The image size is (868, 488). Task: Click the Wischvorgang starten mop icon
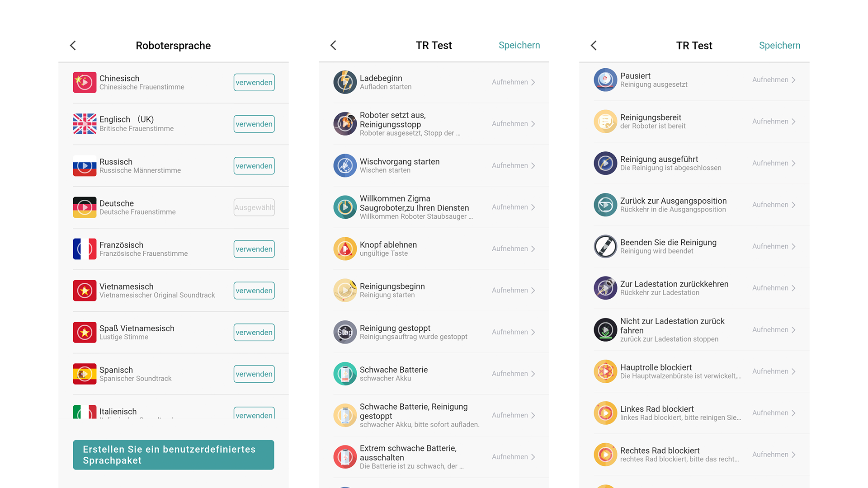(345, 165)
